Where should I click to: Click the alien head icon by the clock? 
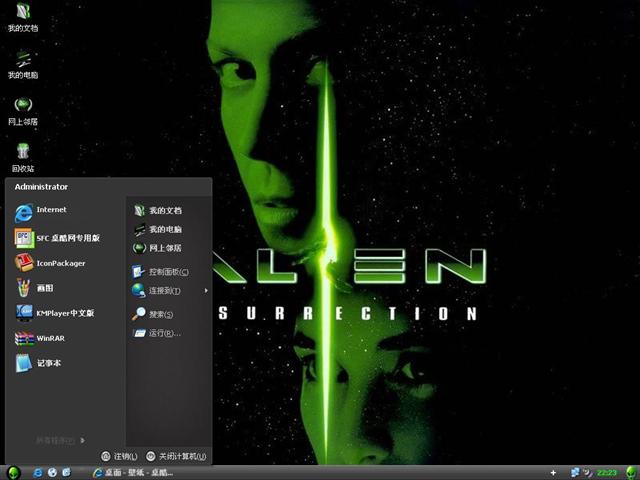(x=631, y=473)
